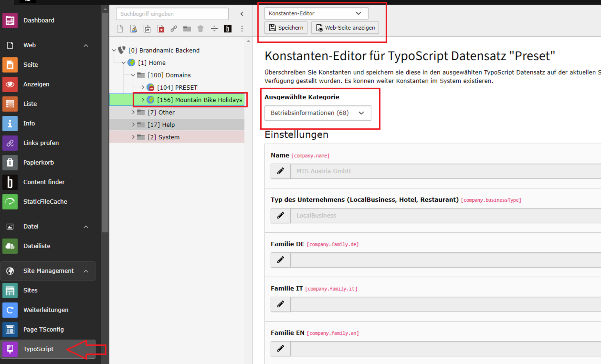This screenshot has width=601, height=364.
Task: Open the Papierkorb recycler module
Action: point(39,163)
